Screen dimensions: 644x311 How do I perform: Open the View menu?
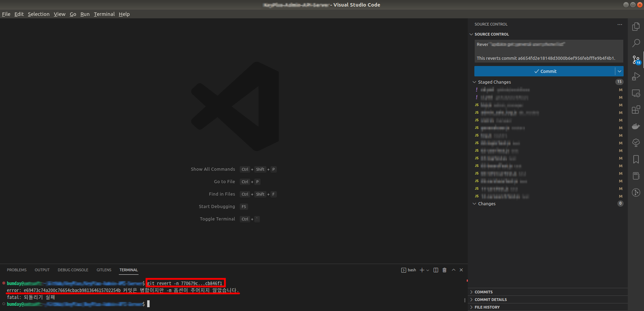pyautogui.click(x=59, y=14)
